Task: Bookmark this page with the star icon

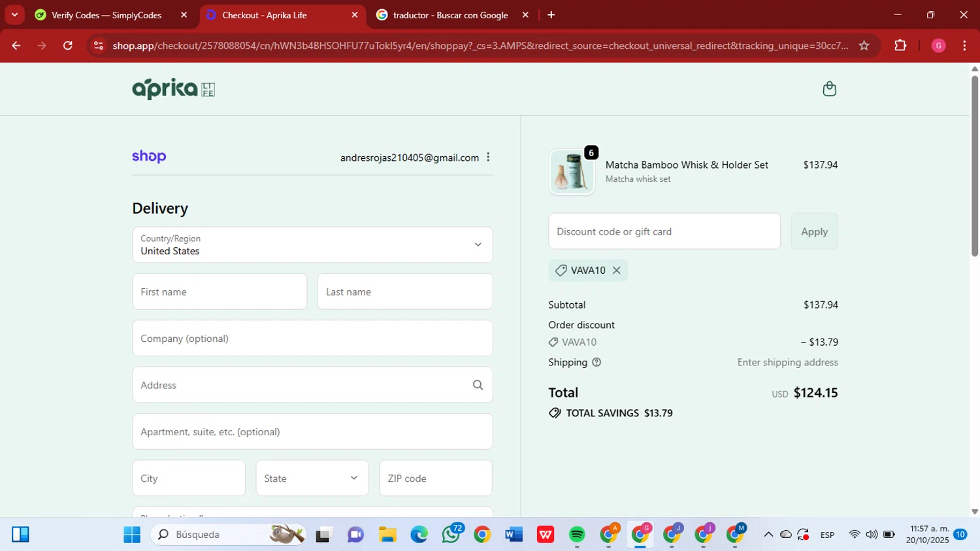Action: 864,46
